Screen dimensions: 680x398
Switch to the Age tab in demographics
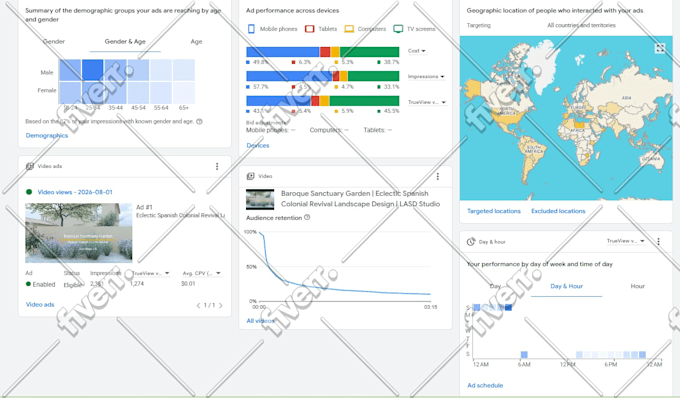pos(196,42)
